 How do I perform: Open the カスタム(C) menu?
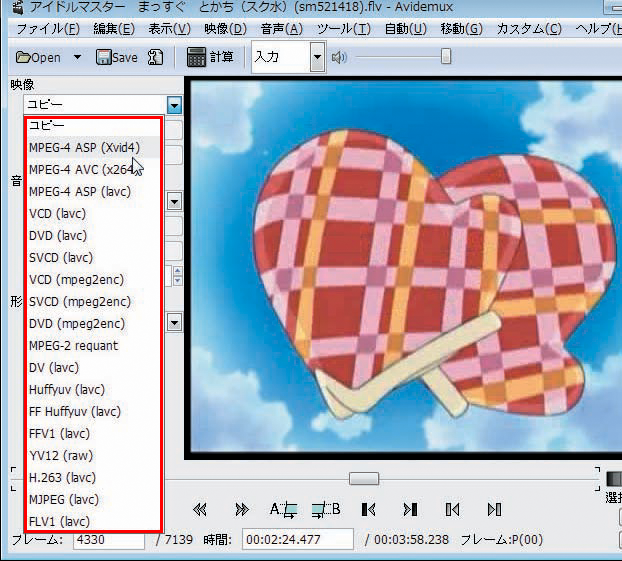529,29
